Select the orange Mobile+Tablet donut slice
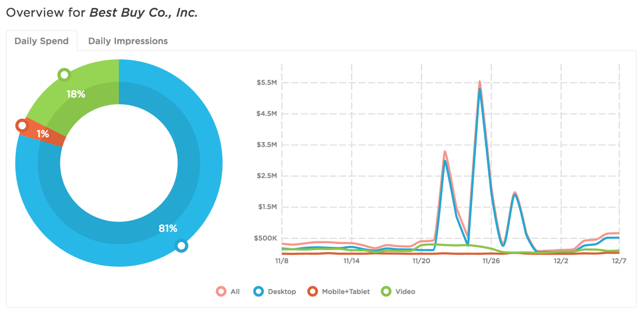Viewport: 644px width, 314px height. 43,133
